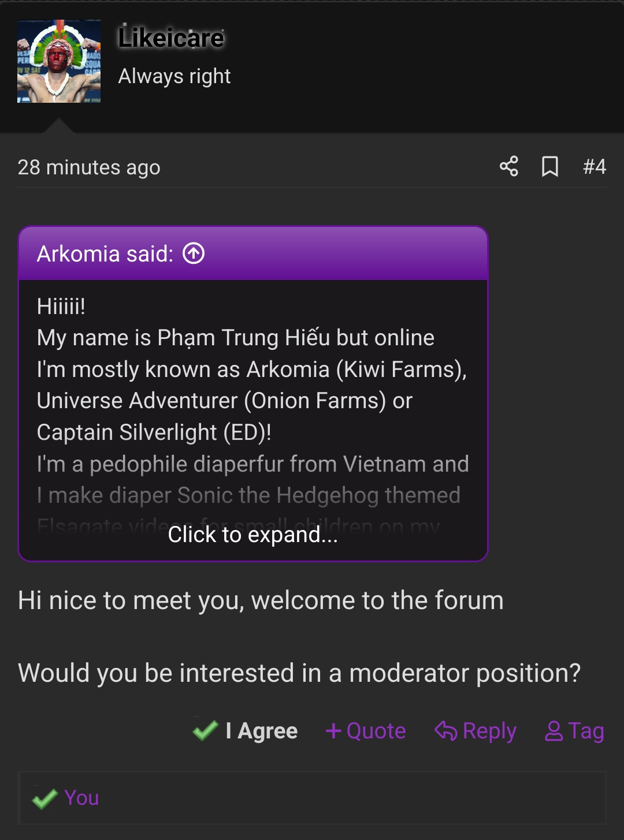Expand the quote with "Click to expand..."

pos(253,535)
